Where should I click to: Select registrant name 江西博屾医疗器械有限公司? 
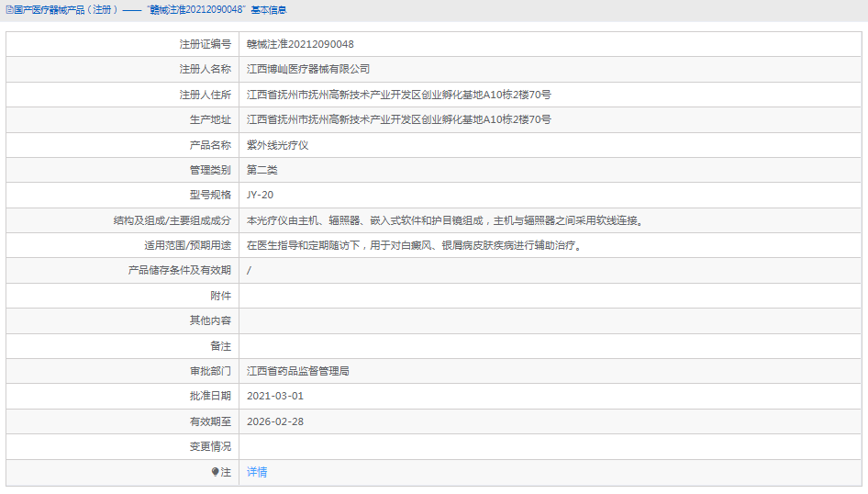point(308,69)
